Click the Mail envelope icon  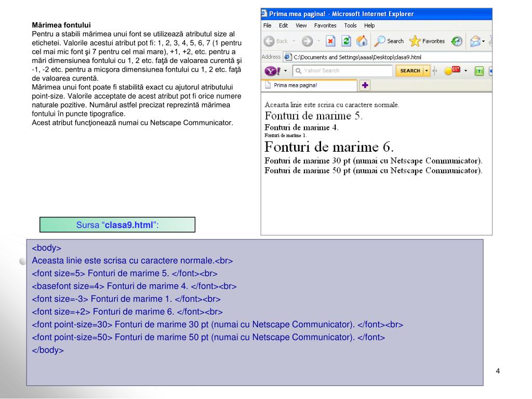475,41
